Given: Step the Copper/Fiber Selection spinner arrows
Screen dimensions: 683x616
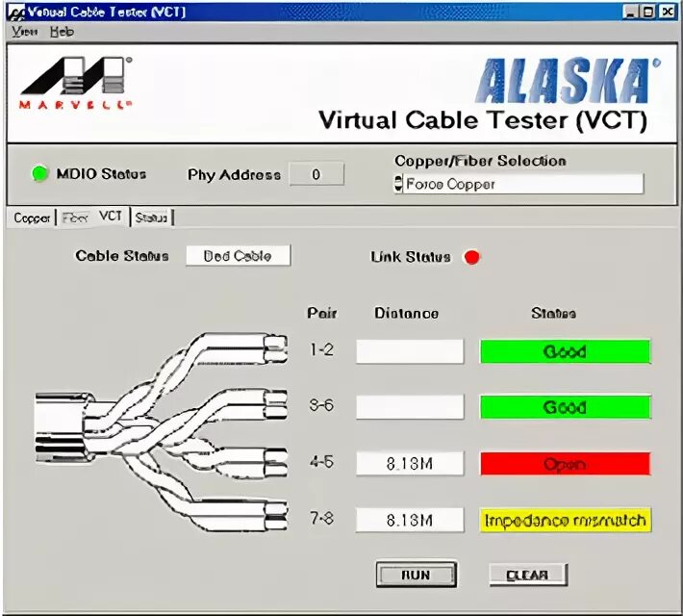Looking at the screenshot, I should pyautogui.click(x=397, y=184).
